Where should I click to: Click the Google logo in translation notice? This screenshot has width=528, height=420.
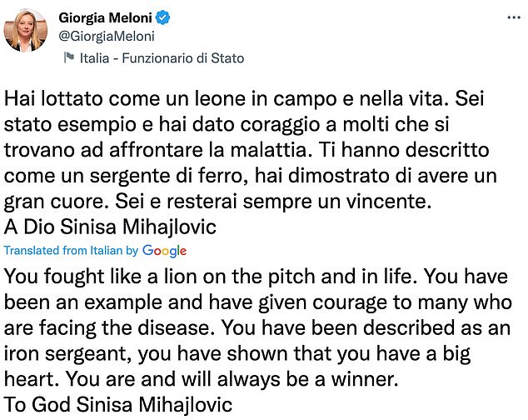click(x=164, y=250)
